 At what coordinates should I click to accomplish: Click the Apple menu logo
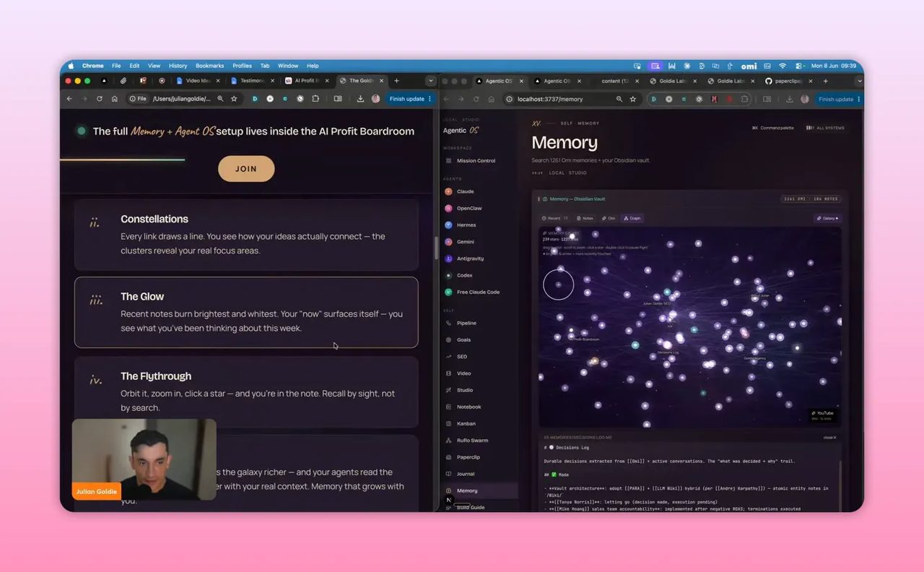coord(71,66)
